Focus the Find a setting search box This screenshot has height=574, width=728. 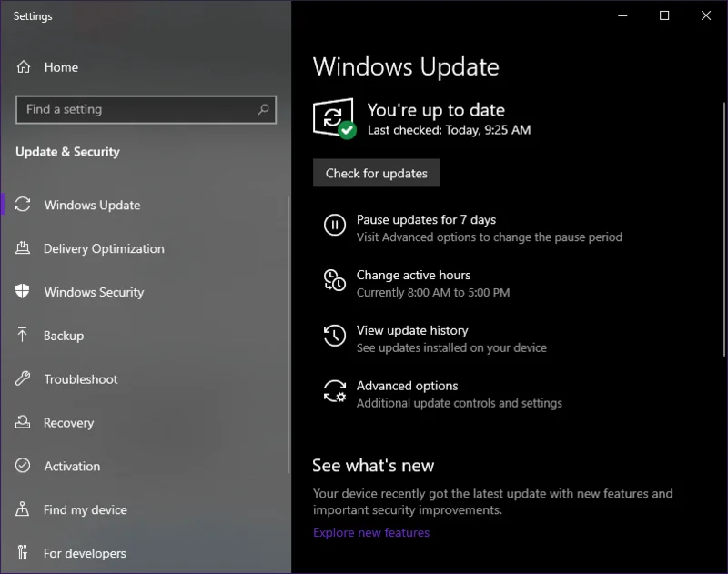pos(146,109)
